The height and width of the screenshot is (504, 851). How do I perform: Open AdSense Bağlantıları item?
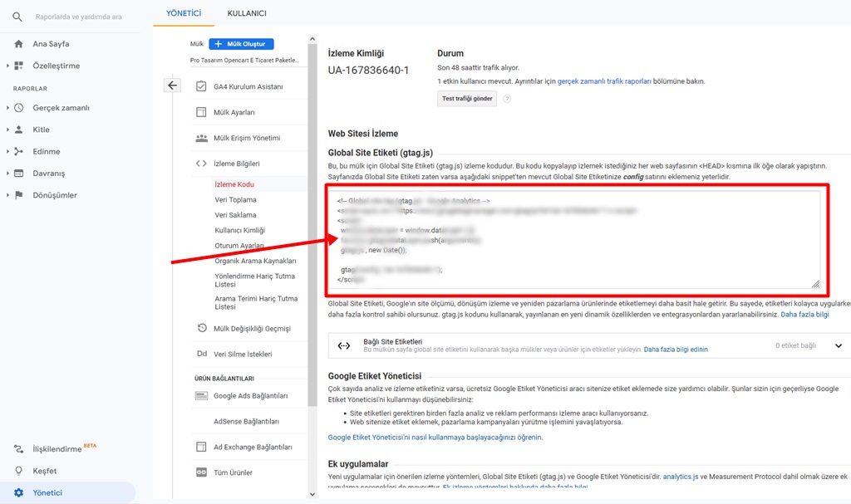click(x=246, y=422)
